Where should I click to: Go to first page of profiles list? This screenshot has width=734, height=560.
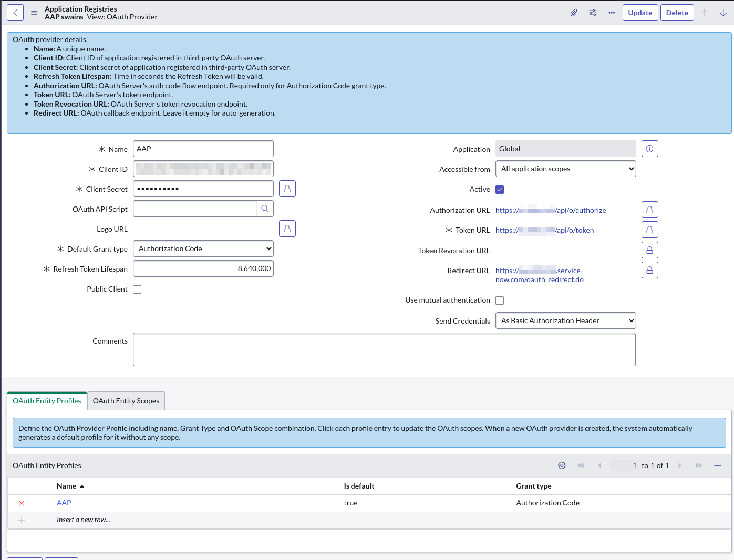tap(581, 465)
